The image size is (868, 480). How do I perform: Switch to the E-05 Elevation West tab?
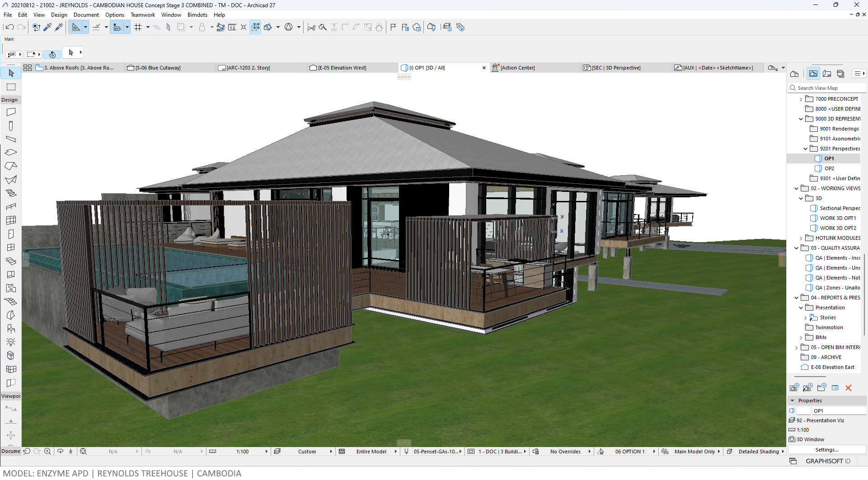(x=342, y=68)
